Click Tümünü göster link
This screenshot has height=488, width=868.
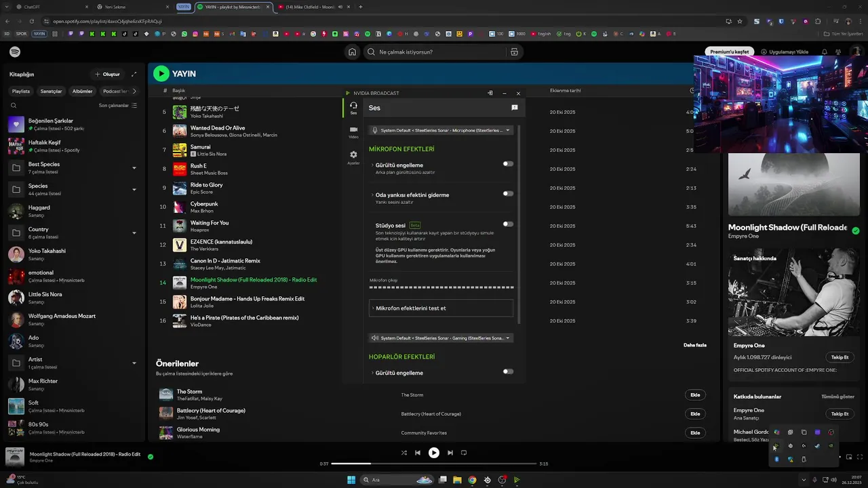point(837,396)
